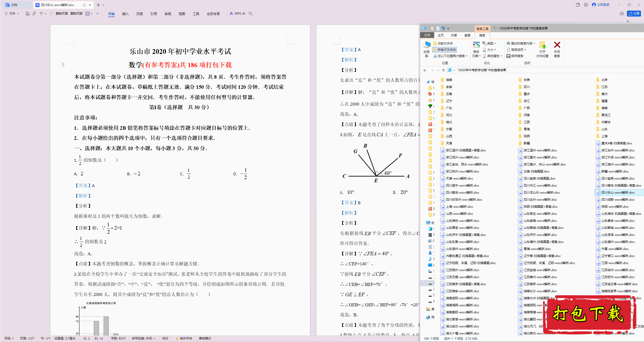Select file 青海-word解析.doc
The image size is (644, 342).
point(535,249)
